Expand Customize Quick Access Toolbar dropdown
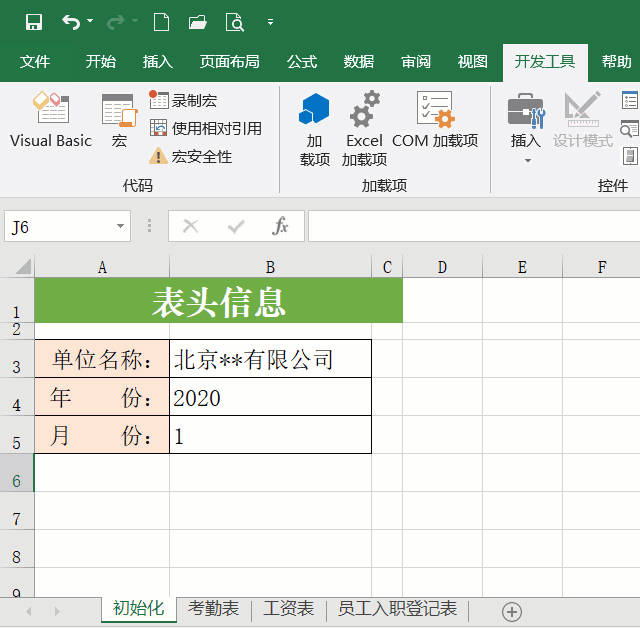Image resolution: width=640 pixels, height=628 pixels. pyautogui.click(x=270, y=22)
